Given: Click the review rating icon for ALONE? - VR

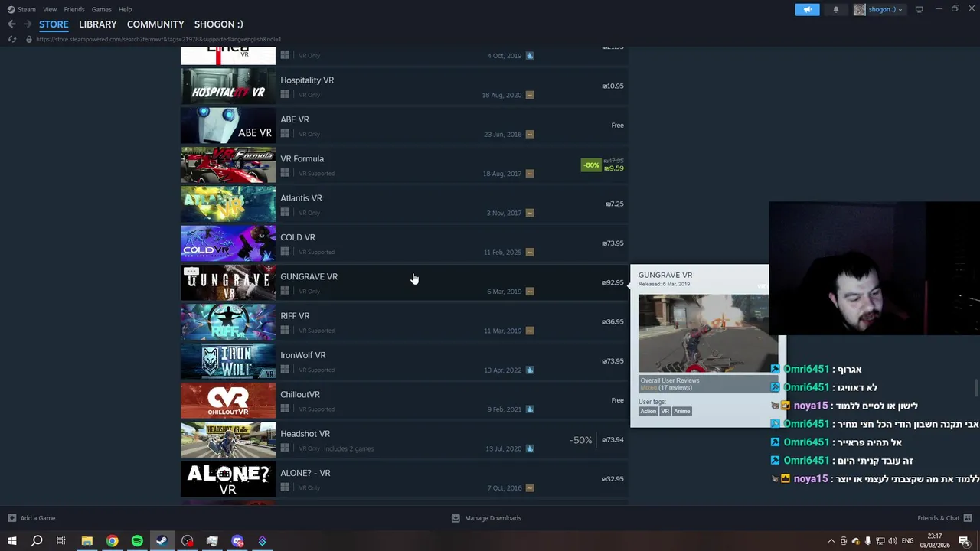Looking at the screenshot, I should (x=529, y=487).
